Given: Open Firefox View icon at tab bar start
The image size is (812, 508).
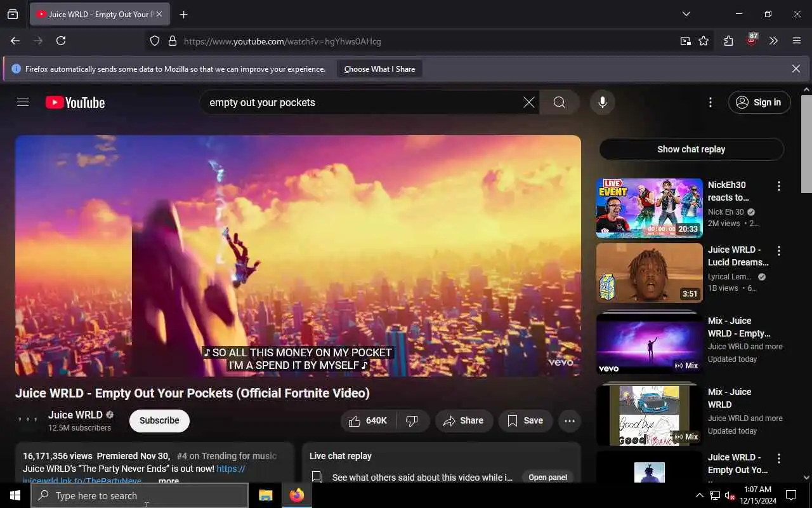Looking at the screenshot, I should (13, 14).
